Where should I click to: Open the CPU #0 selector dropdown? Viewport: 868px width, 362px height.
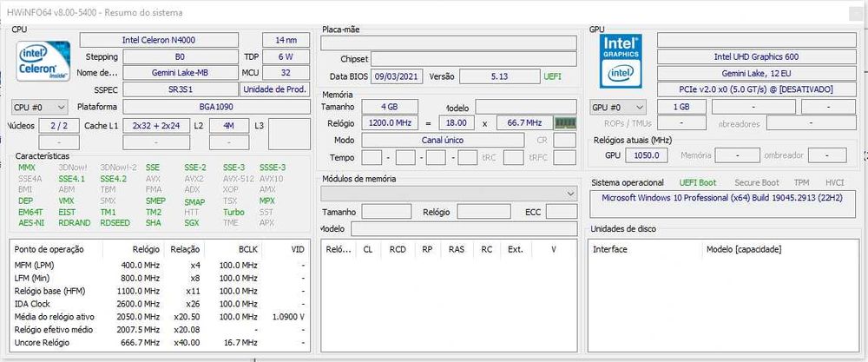pyautogui.click(x=39, y=107)
